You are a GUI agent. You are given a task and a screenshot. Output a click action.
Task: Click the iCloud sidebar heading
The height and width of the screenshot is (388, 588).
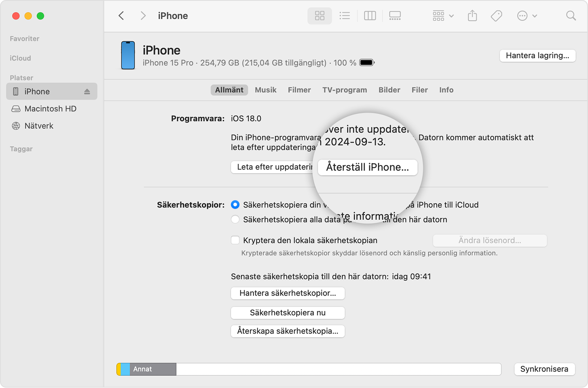tap(20, 58)
